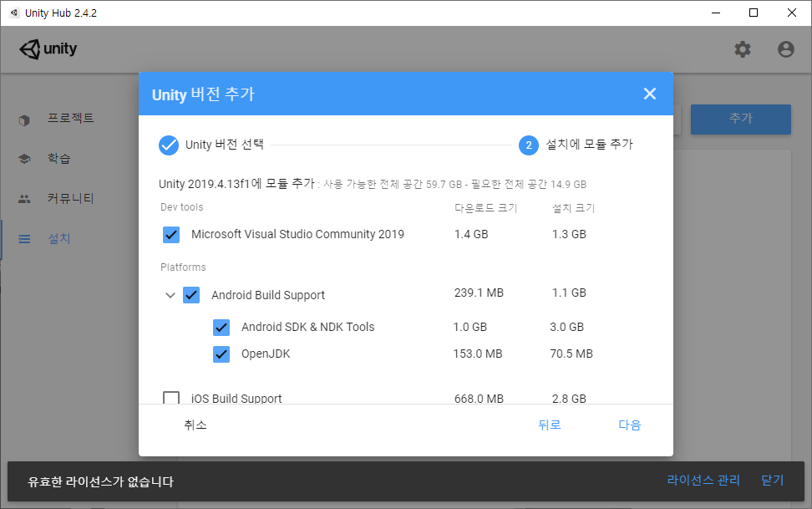812x509 pixels.
Task: Minimize the Unity Hub window
Action: click(716, 13)
